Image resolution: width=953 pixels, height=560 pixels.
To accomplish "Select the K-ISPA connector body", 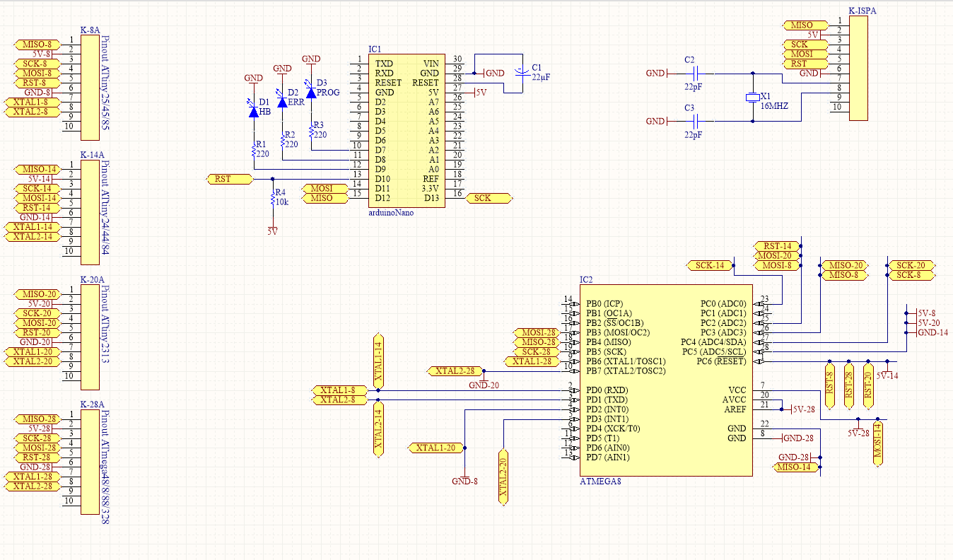I will coord(857,69).
